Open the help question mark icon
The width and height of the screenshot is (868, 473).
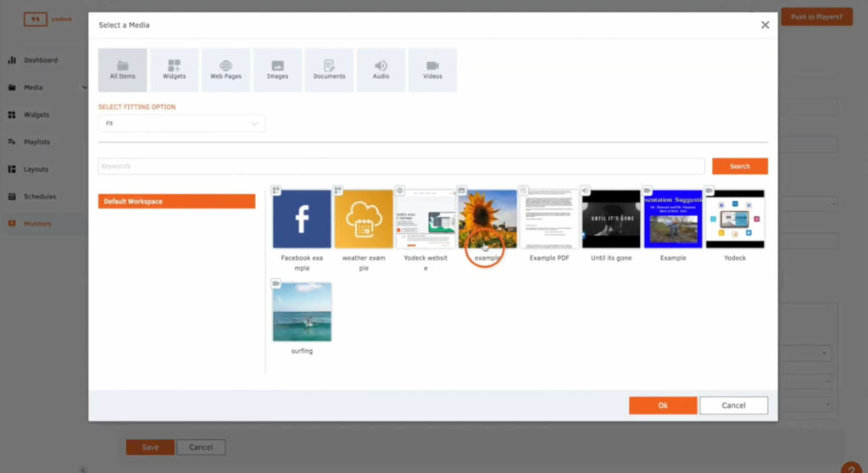tap(851, 467)
